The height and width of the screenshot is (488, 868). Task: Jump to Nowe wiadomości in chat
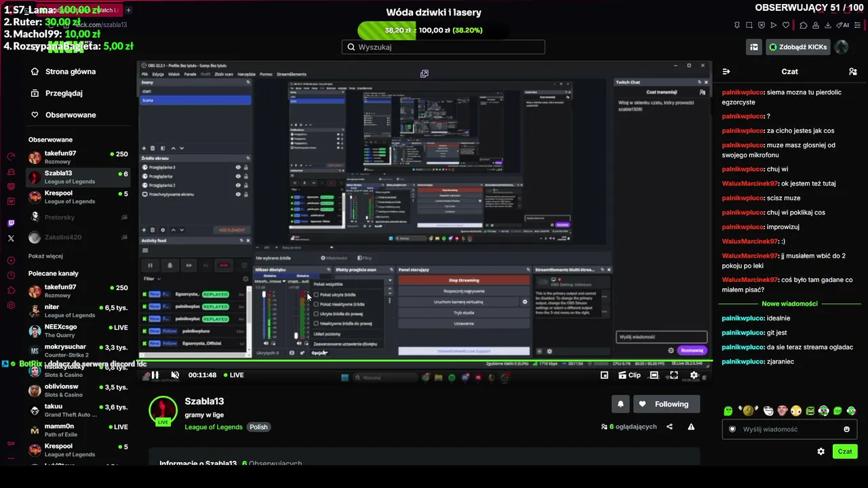[789, 304]
